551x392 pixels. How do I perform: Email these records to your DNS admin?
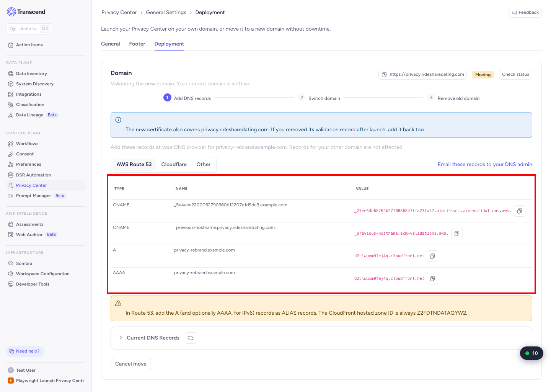[x=485, y=165]
